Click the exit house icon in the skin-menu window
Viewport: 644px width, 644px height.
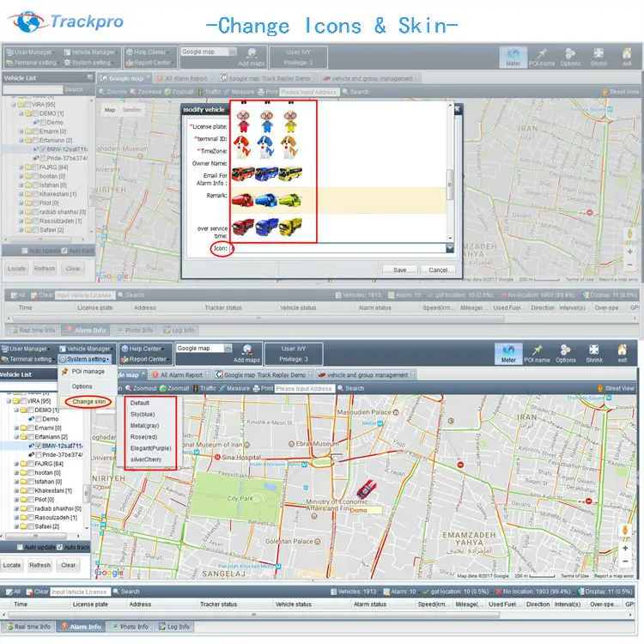tap(623, 353)
